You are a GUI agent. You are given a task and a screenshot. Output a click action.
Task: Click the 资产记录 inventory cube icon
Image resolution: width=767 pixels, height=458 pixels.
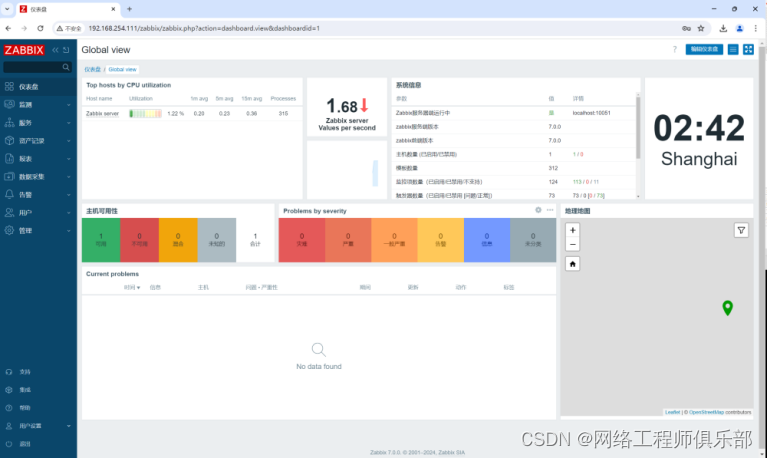pyautogui.click(x=9, y=140)
